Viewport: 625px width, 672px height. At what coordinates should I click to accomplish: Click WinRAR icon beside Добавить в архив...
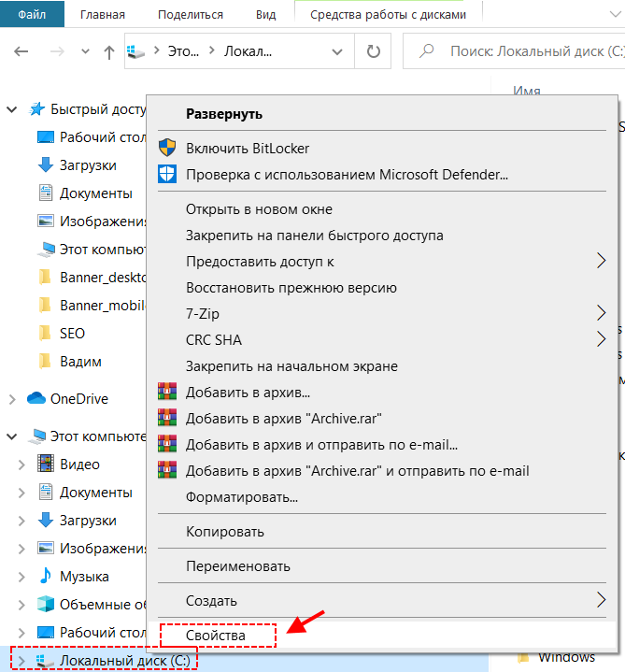click(167, 392)
